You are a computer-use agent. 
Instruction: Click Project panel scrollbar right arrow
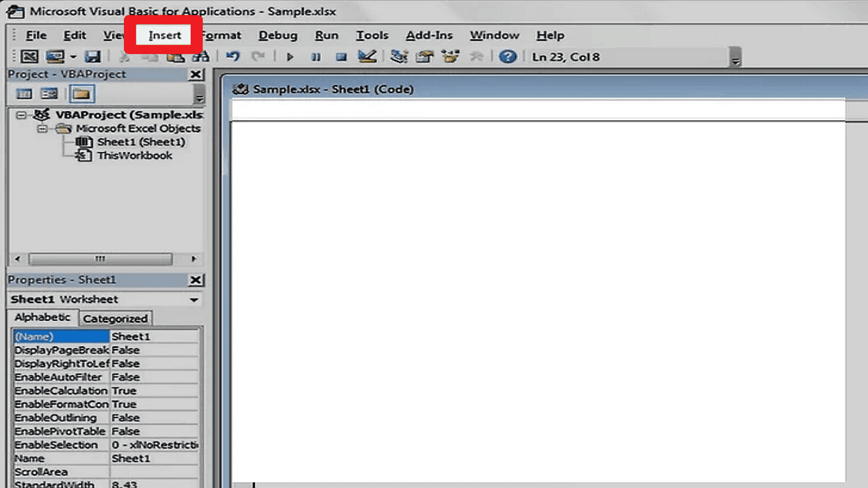(x=193, y=259)
